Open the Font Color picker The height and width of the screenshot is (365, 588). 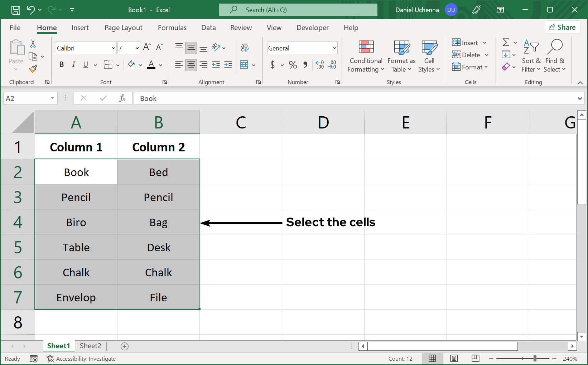160,65
